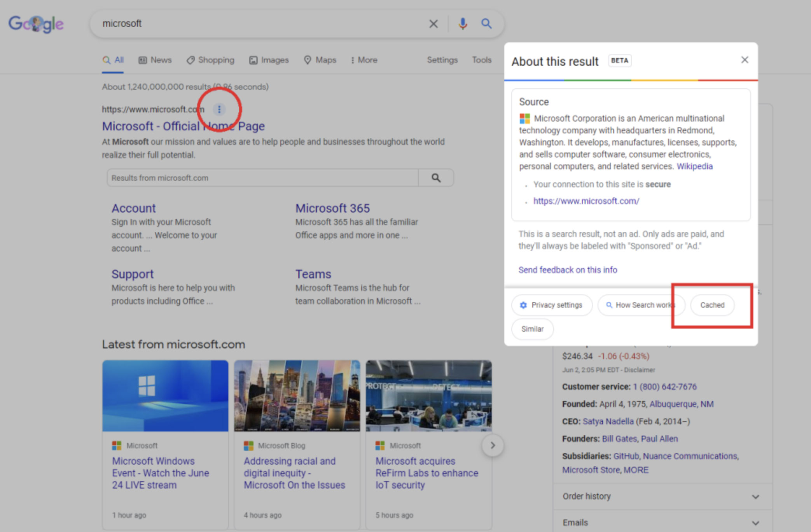Clear the search box with X icon

433,24
